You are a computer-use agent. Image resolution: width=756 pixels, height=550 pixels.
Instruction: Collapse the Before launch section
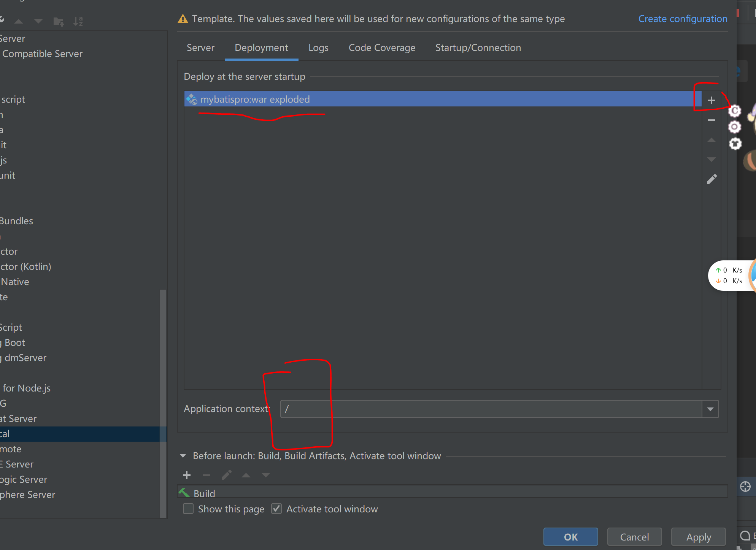tap(183, 456)
